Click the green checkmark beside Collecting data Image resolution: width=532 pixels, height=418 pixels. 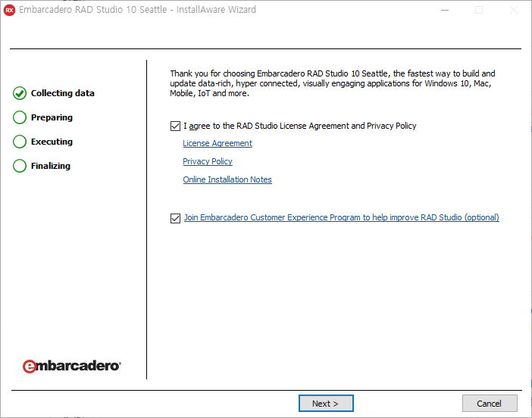[20, 93]
